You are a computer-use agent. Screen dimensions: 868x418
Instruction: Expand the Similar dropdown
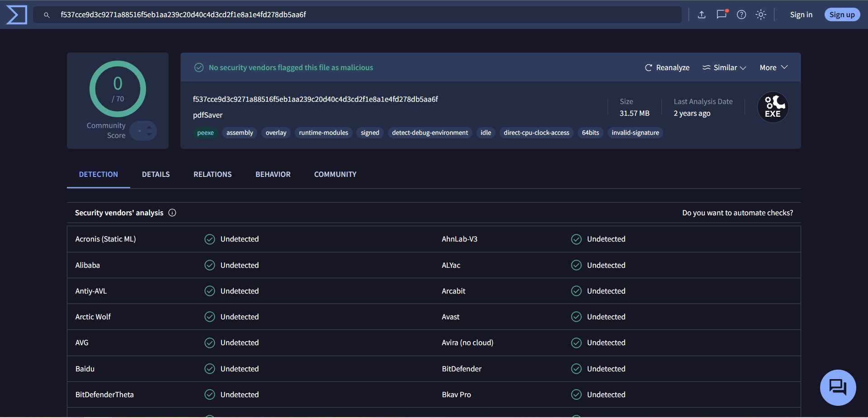point(724,67)
